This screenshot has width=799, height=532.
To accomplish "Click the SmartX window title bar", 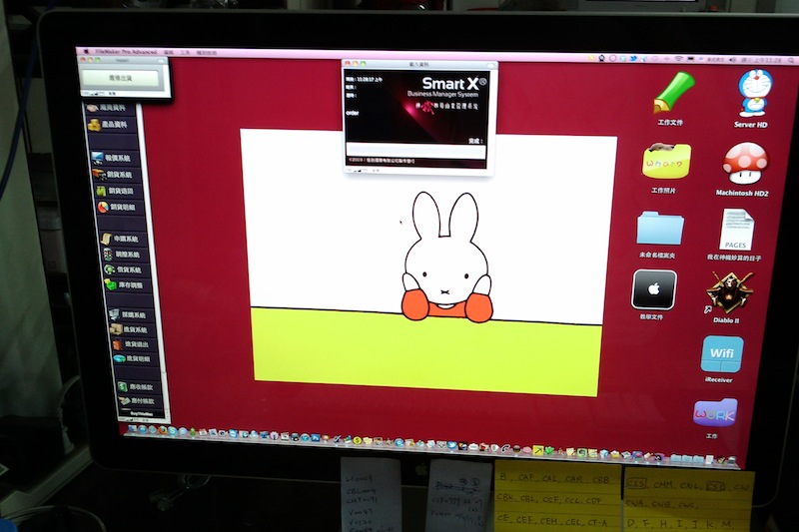I will pyautogui.click(x=419, y=64).
